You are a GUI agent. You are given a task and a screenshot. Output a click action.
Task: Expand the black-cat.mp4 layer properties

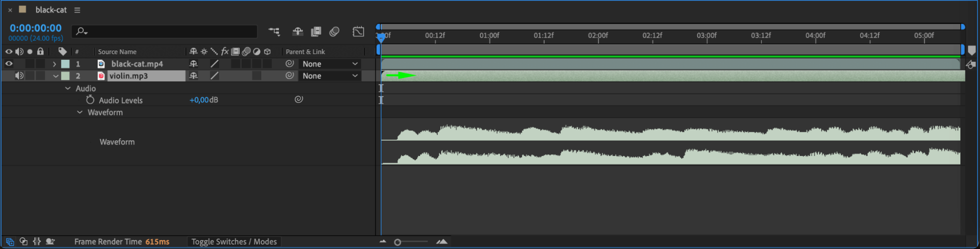coord(54,64)
